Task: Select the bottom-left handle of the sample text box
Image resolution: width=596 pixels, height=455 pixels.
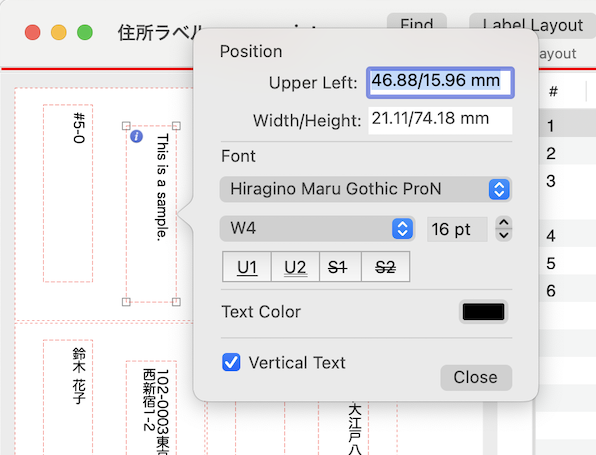Action: pyautogui.click(x=126, y=302)
